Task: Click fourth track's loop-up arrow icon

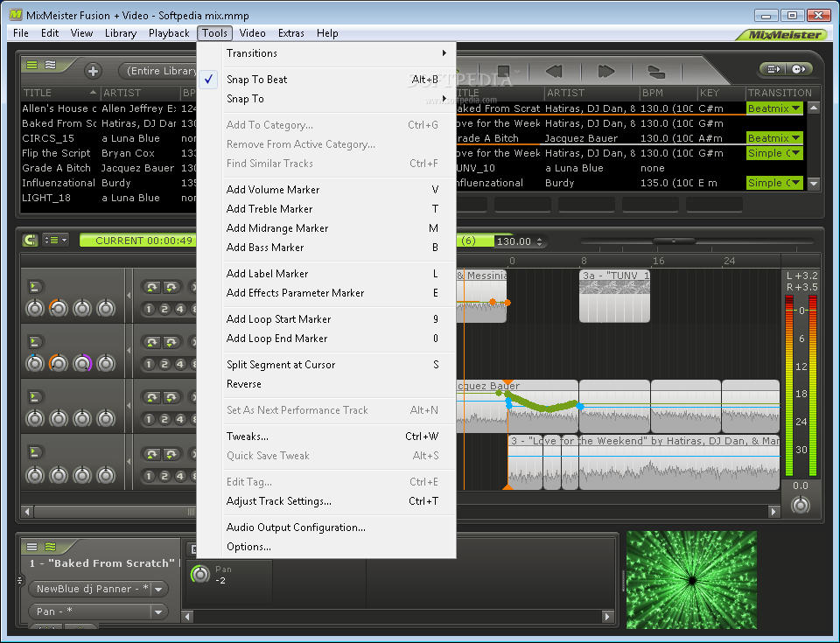Action: coord(152,454)
